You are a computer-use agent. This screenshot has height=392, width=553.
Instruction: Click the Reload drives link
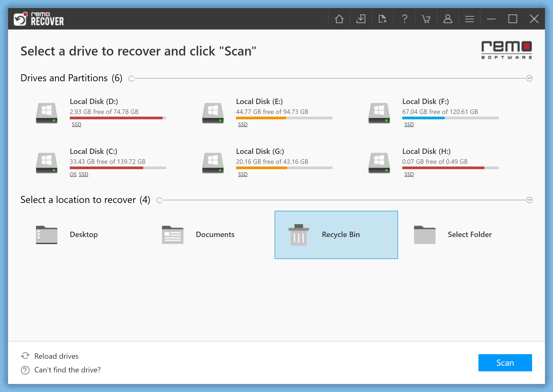[56, 356]
